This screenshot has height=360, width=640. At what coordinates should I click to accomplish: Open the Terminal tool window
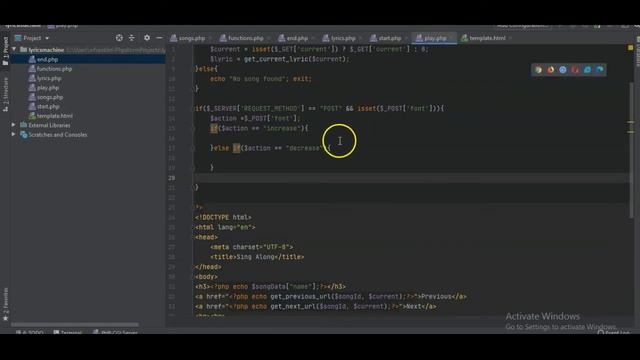(x=68, y=332)
